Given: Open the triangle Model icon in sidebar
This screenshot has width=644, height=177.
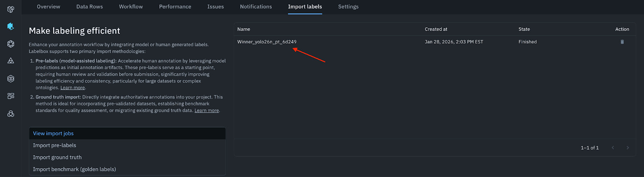Looking at the screenshot, I should (11, 61).
